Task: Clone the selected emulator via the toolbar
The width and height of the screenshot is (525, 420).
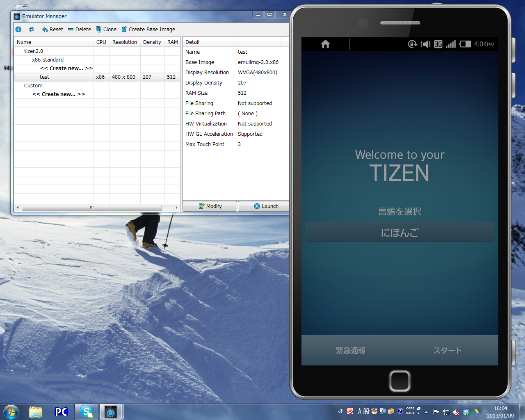Action: pyautogui.click(x=106, y=29)
